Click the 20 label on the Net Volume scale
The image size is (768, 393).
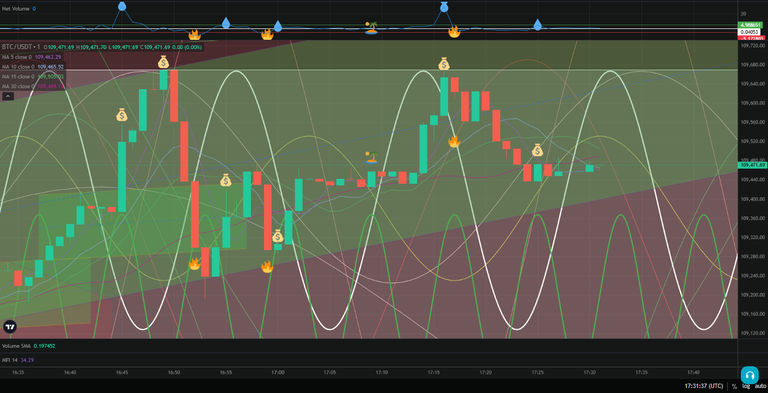coord(744,14)
